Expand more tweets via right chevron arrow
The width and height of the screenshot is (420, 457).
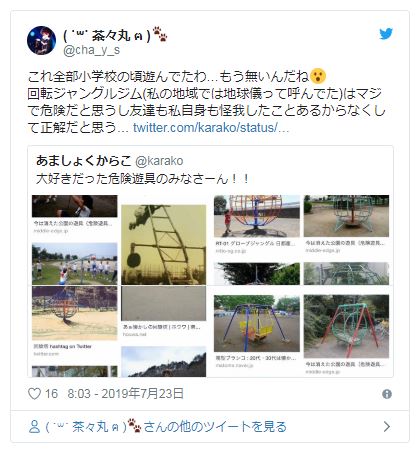click(387, 426)
